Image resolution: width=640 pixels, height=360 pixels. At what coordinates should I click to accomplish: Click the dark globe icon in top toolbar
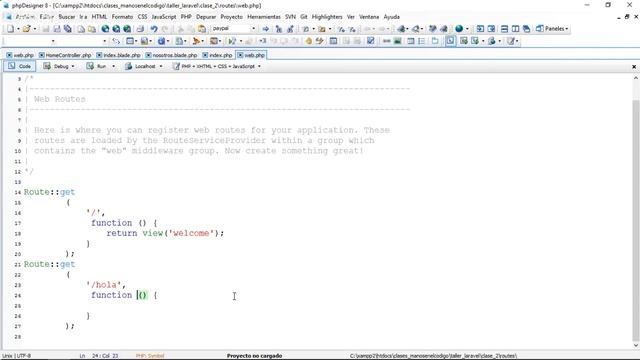[459, 29]
